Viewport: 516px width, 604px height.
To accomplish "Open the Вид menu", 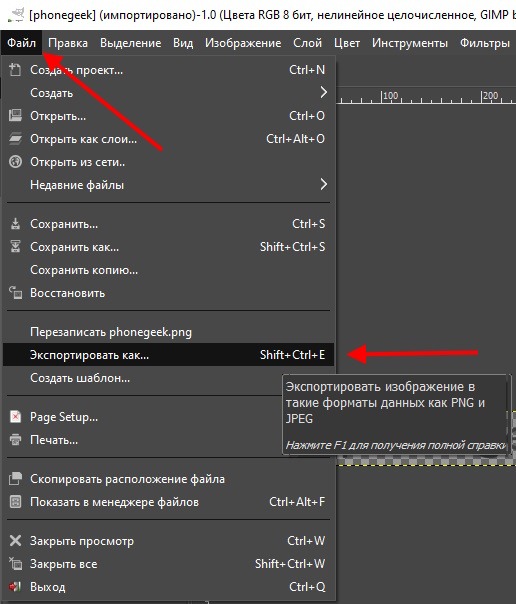I will [183, 43].
